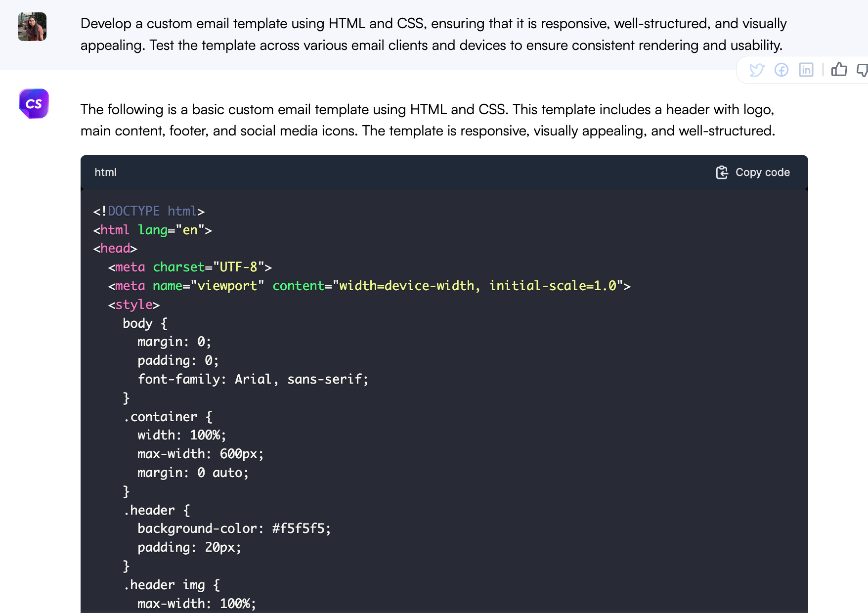Click the html language label

[x=106, y=173]
